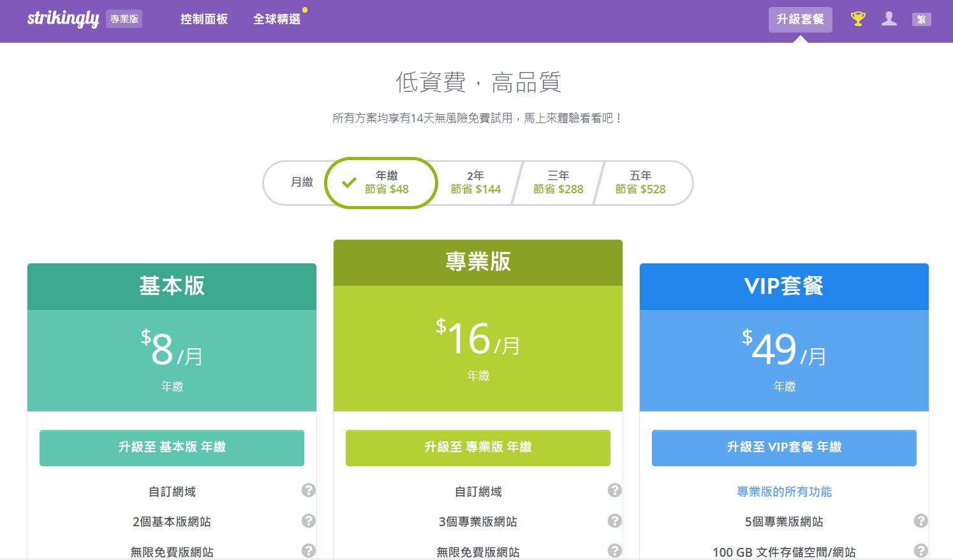Click the help icon beside 5個專業版網站
953x560 pixels.
[920, 521]
